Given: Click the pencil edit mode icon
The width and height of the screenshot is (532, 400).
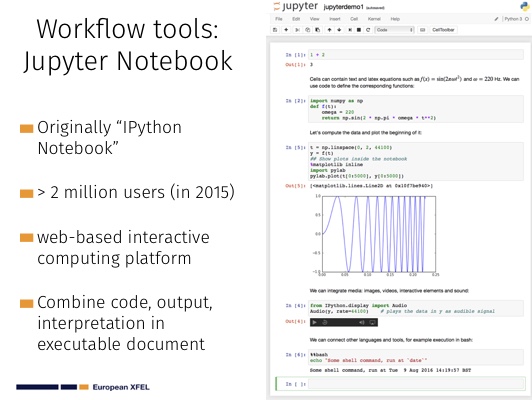Looking at the screenshot, I should pos(496,19).
